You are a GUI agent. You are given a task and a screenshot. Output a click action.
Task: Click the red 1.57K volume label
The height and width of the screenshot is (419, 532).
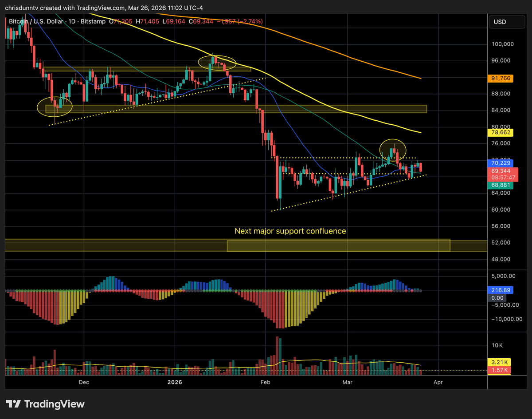(x=500, y=370)
